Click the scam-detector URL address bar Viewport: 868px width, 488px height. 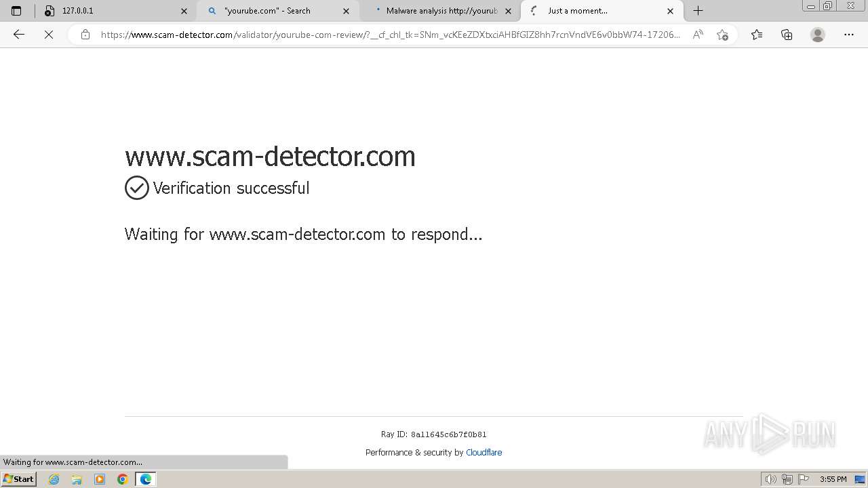[x=390, y=35]
